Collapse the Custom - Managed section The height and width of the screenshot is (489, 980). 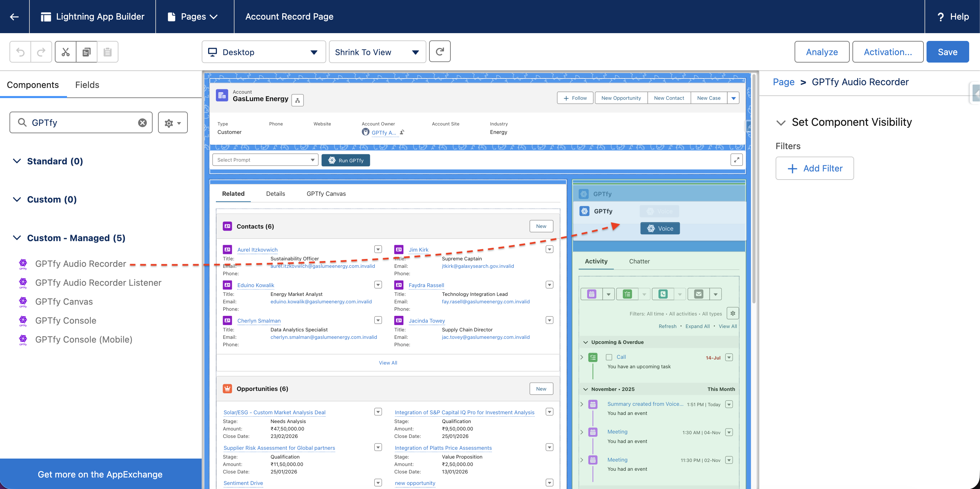[17, 238]
